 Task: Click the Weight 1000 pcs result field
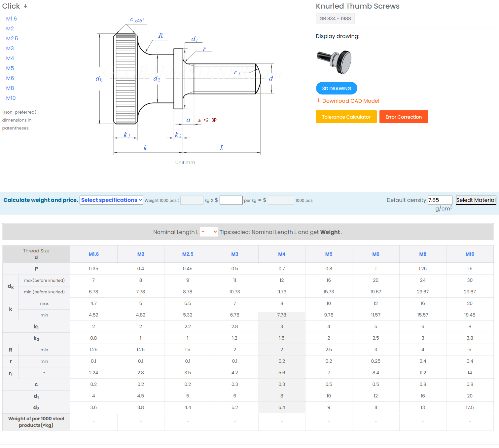coord(192,200)
